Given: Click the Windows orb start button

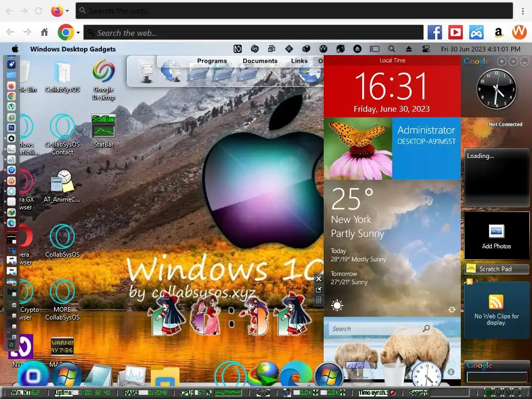Looking at the screenshot, I should point(67,375).
